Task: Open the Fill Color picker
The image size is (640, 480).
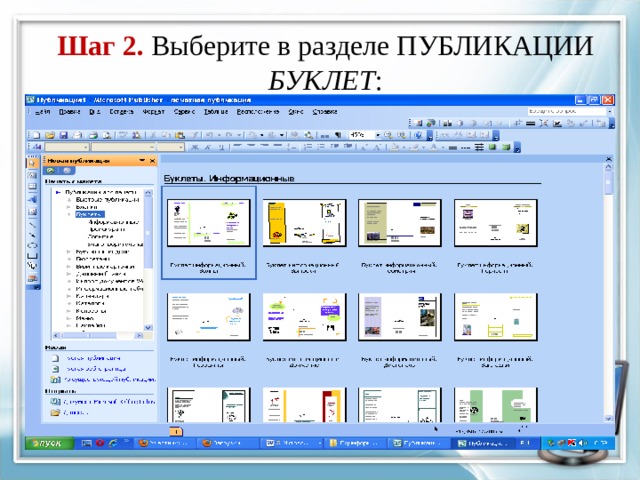Action: click(397, 147)
